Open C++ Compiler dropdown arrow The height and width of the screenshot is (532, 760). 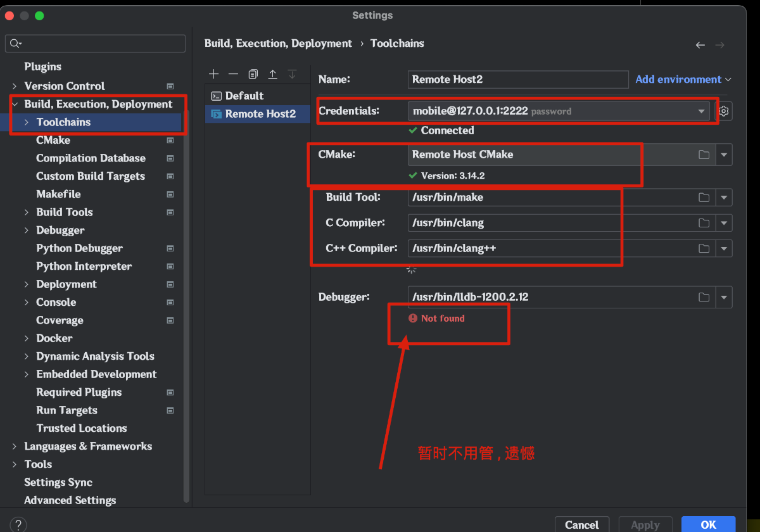coord(724,248)
